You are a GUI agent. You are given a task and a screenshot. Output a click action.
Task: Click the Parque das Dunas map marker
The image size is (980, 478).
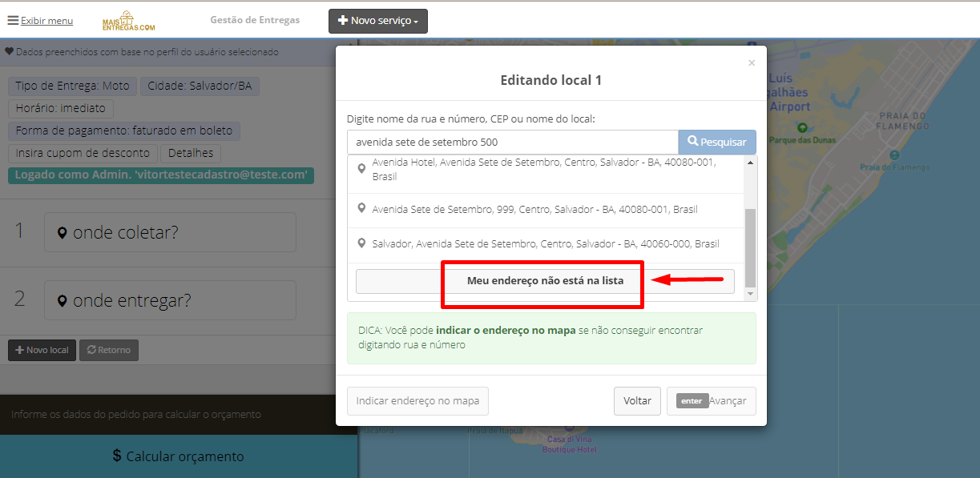pos(802,127)
